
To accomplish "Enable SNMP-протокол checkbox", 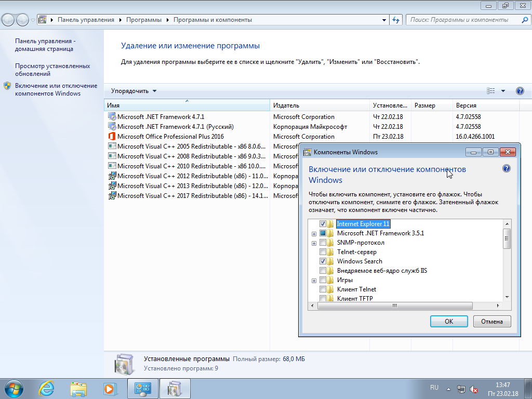I will click(323, 243).
